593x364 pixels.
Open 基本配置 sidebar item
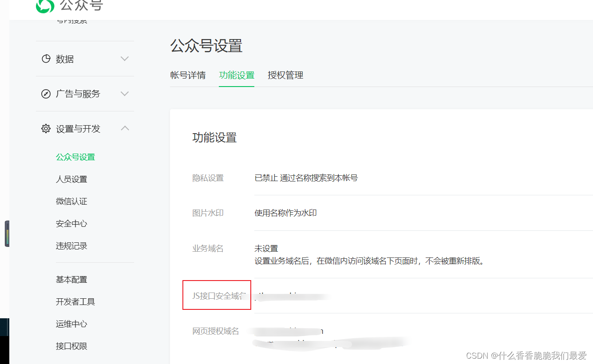[71, 280]
